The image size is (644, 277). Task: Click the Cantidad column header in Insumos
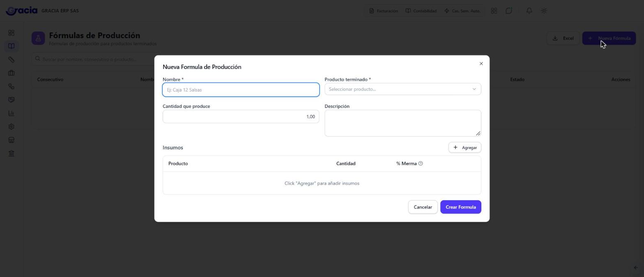point(346,163)
